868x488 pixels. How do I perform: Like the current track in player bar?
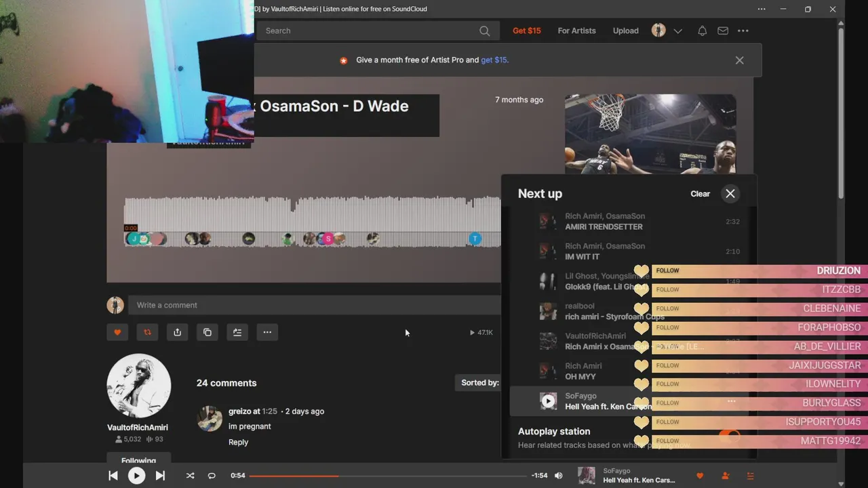pyautogui.click(x=700, y=476)
